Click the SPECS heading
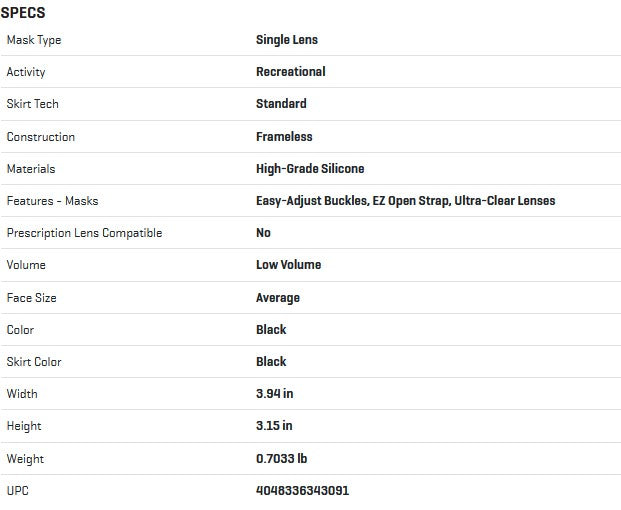Image resolution: width=621 pixels, height=510 pixels. coord(23,13)
